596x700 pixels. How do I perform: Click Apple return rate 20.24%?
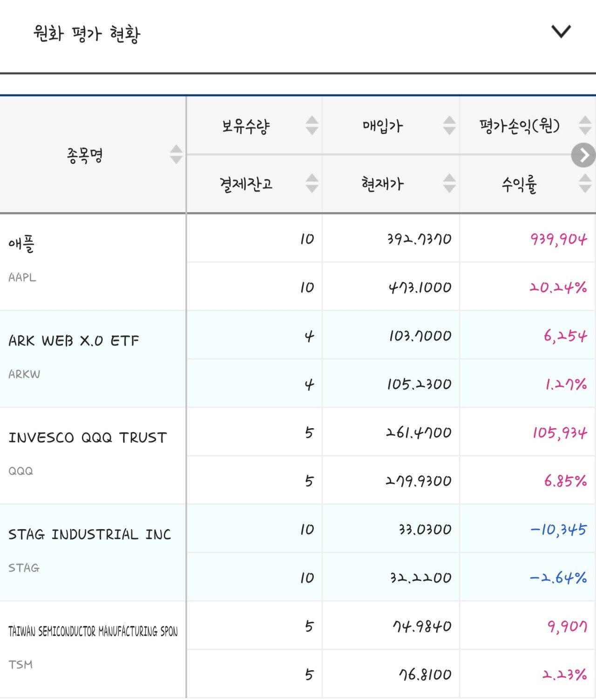(x=558, y=288)
